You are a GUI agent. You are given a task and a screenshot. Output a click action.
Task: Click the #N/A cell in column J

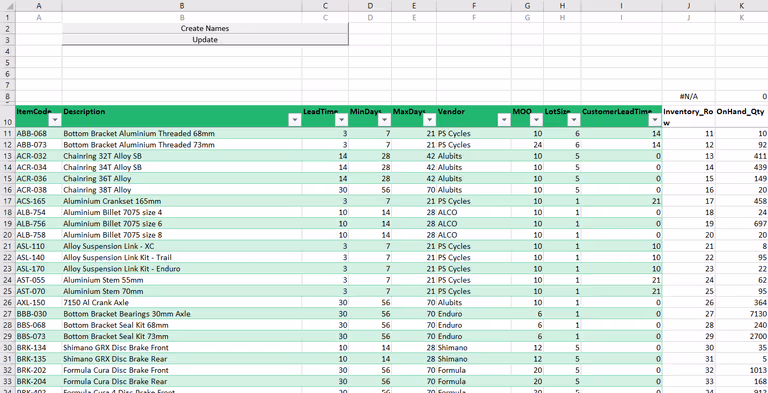tap(689, 97)
